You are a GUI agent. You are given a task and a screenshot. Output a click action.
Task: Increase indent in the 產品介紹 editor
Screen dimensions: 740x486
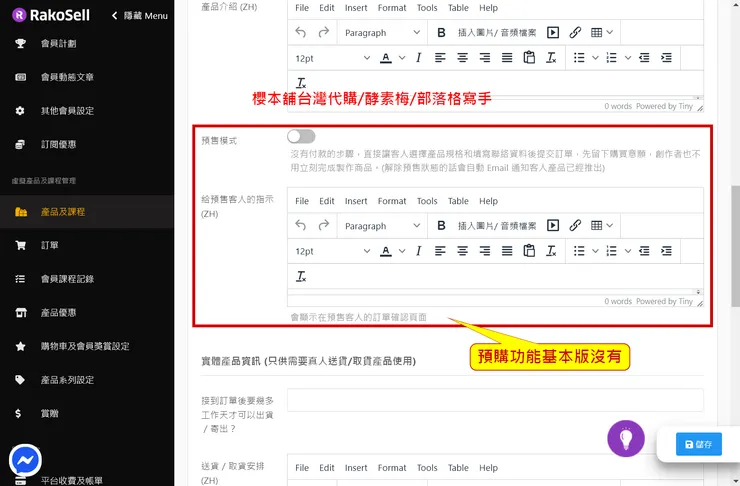click(666, 58)
